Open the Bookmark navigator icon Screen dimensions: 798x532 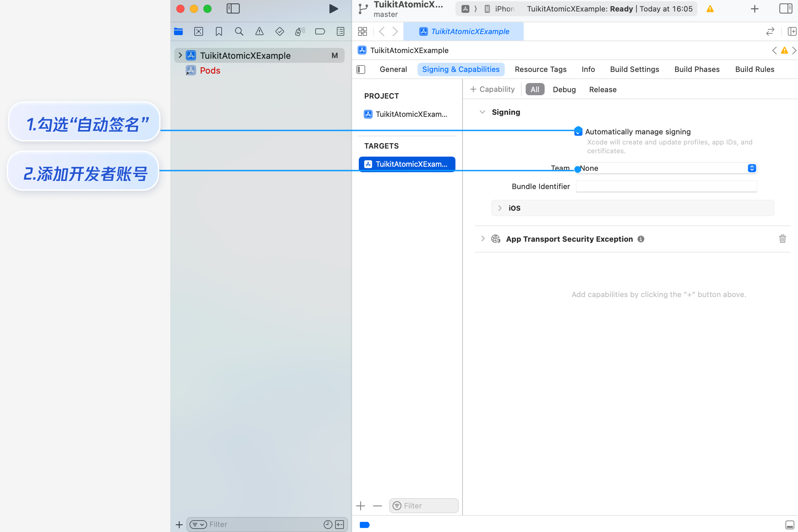click(x=219, y=31)
